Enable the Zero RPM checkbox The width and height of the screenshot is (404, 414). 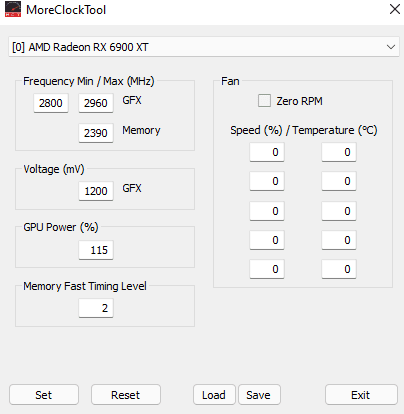[264, 100]
